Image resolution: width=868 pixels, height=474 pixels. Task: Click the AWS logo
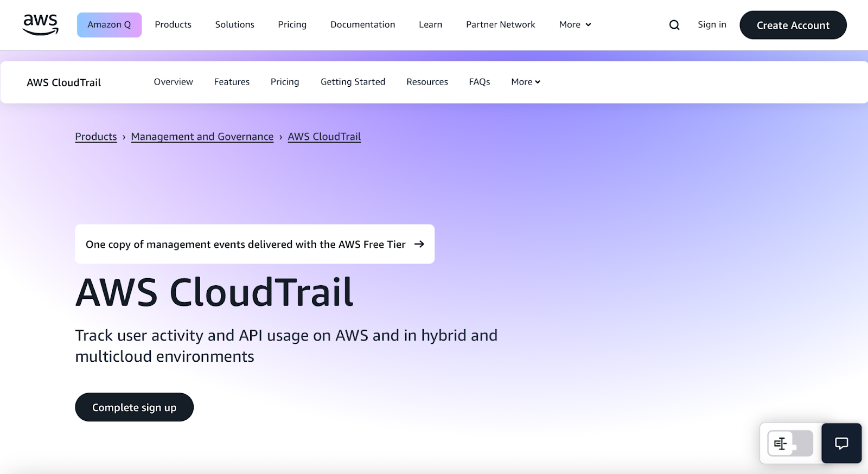click(41, 24)
